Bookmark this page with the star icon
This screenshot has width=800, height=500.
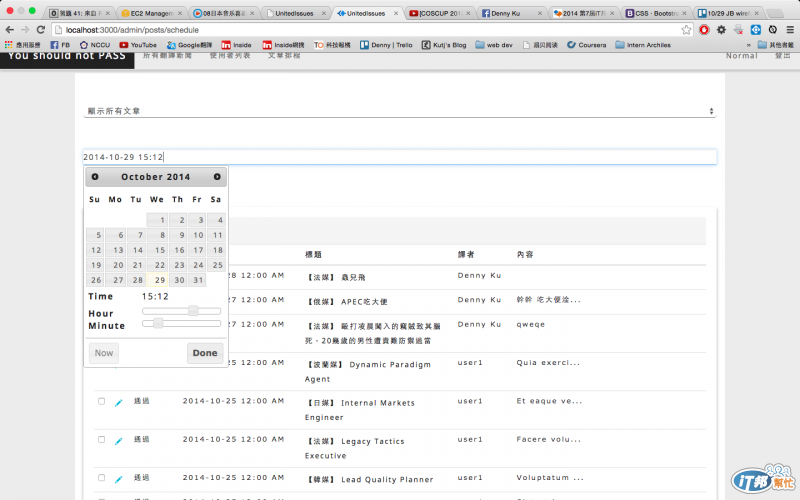tap(686, 30)
